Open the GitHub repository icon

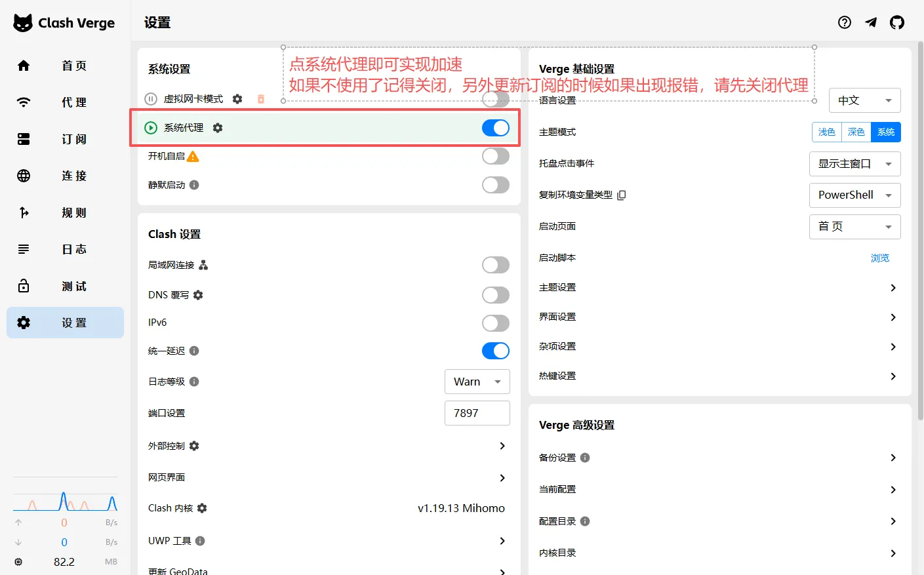point(897,22)
